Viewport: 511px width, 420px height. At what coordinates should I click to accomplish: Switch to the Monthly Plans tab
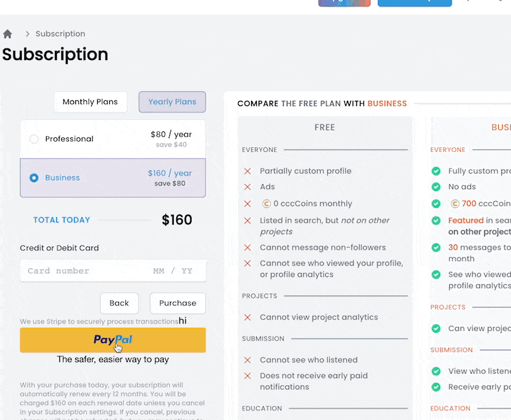[x=91, y=101]
